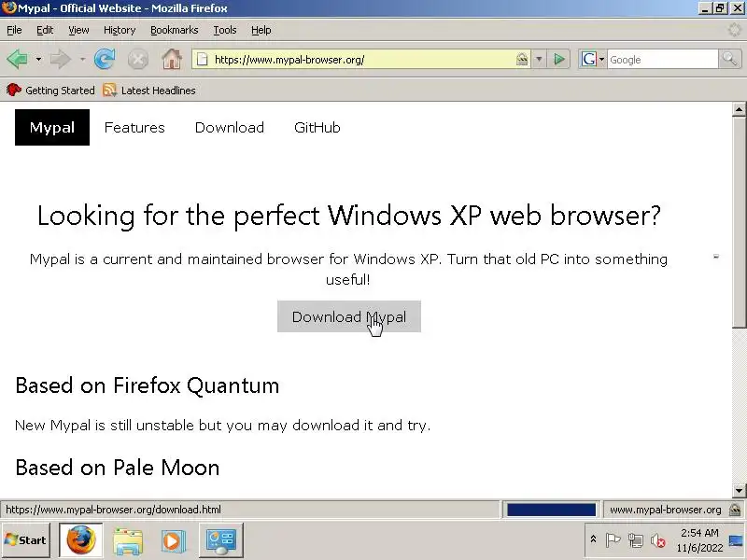Screen dimensions: 747x560
Task: Click the Google search field
Action: point(662,60)
